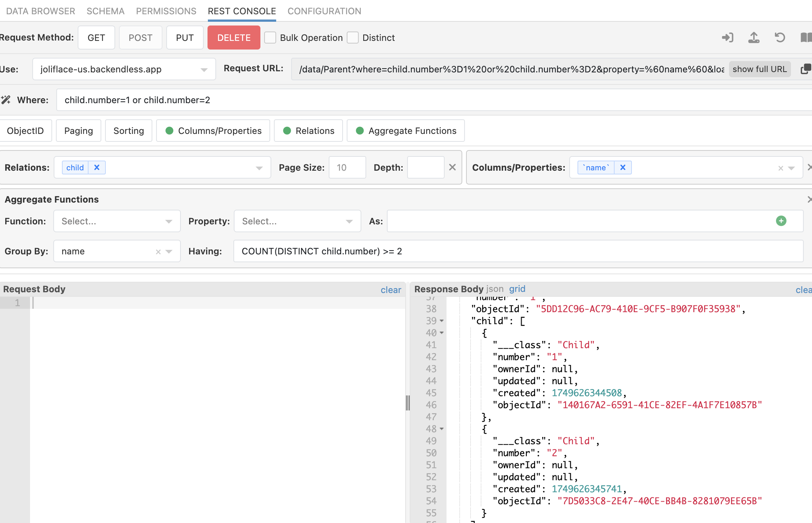Viewport: 812px width, 523px height.
Task: Select the REST Console tab
Action: [242, 11]
